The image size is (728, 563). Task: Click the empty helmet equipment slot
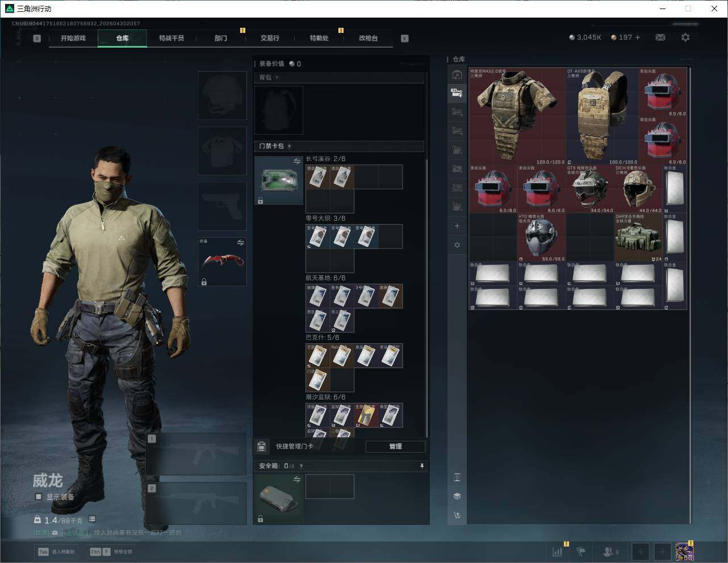223,95
